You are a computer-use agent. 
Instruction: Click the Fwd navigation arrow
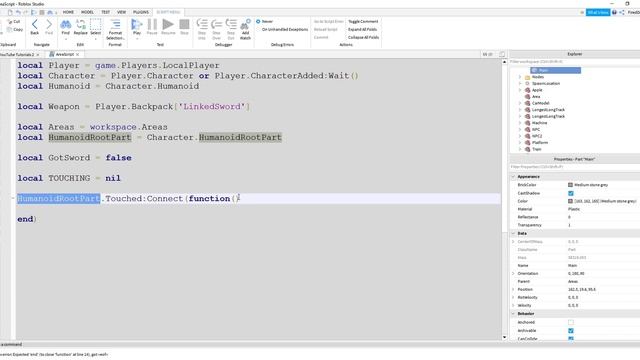coord(49,24)
